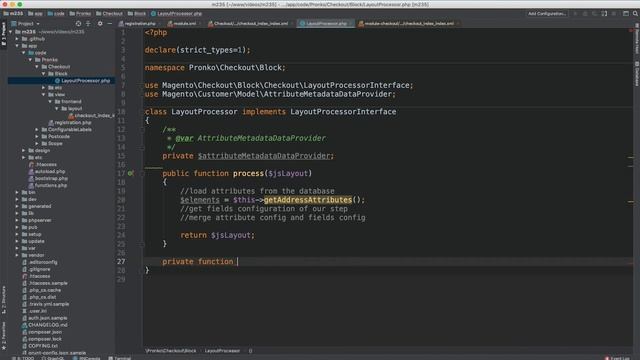This screenshot has height=360, width=640.
Task: Collapse the Block folder arrow
Action: click(44, 74)
